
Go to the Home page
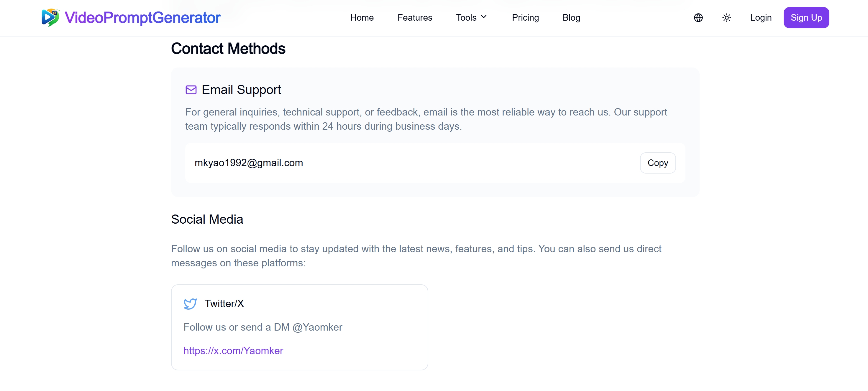[362, 17]
